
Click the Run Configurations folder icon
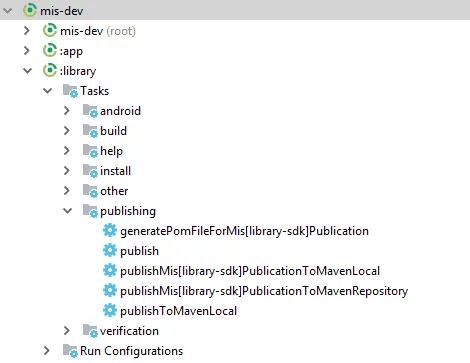pyautogui.click(x=70, y=351)
